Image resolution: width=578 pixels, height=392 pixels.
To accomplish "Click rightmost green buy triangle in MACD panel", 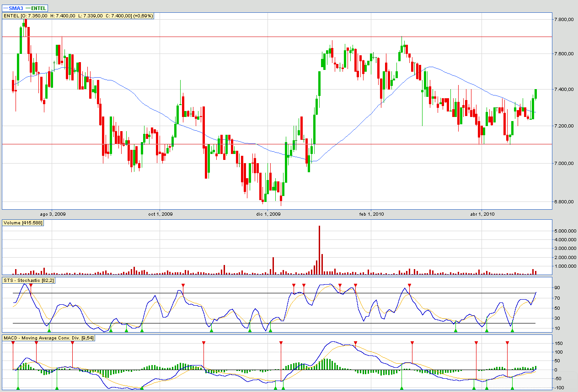I will pyautogui.click(x=512, y=388).
